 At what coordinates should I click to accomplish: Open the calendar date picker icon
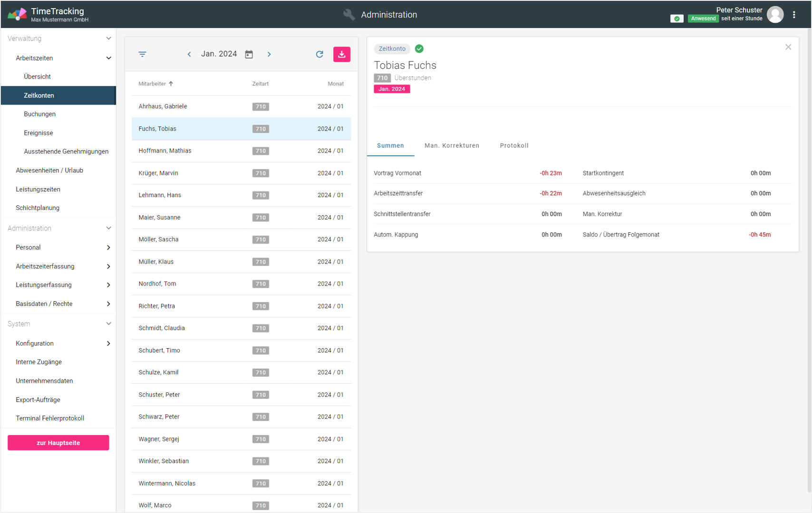coord(249,54)
